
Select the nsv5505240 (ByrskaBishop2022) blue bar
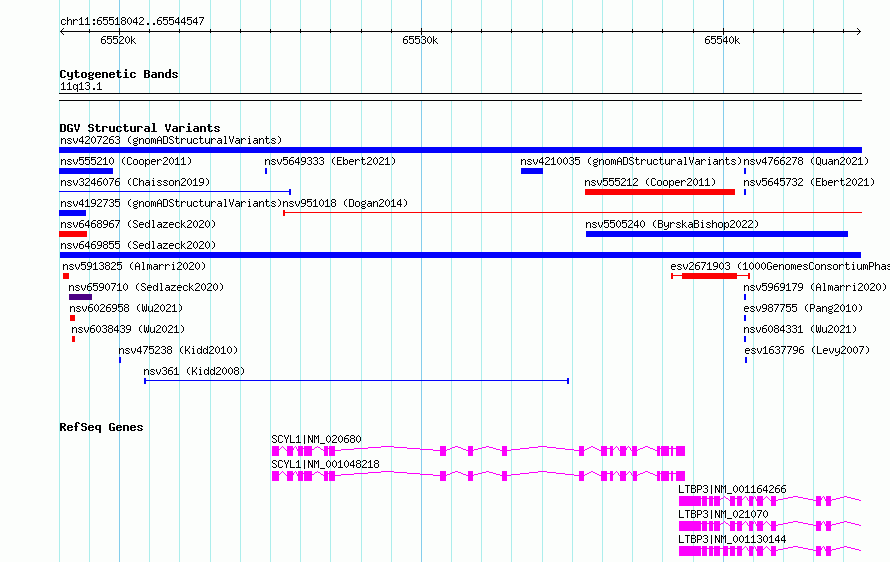717,234
